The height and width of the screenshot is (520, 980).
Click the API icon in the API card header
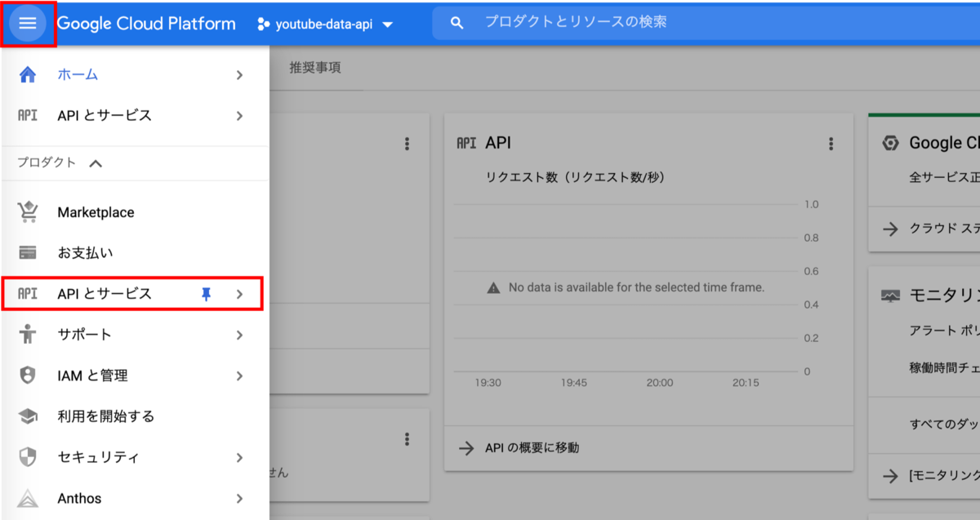click(466, 143)
